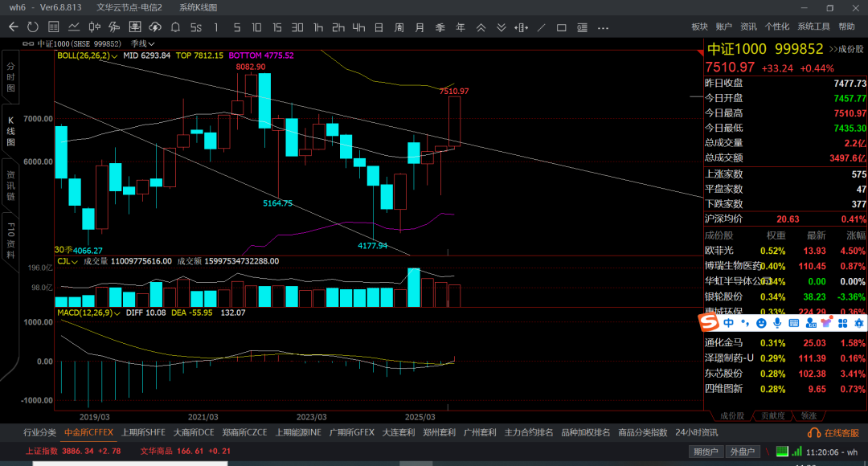
Task: Open 行业分类 link
Action: pos(40,432)
